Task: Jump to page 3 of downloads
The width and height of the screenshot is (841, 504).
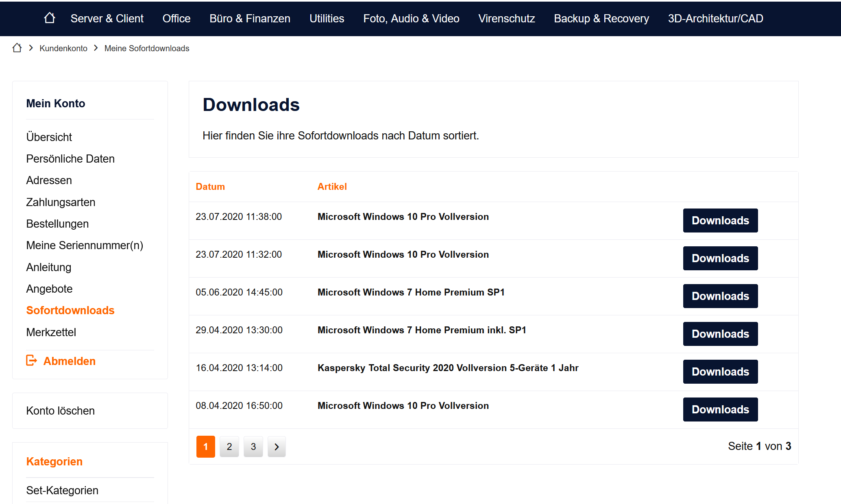Action: click(253, 447)
